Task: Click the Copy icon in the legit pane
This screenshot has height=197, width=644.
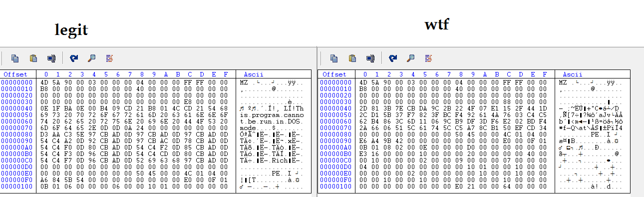Action: [x=15, y=58]
